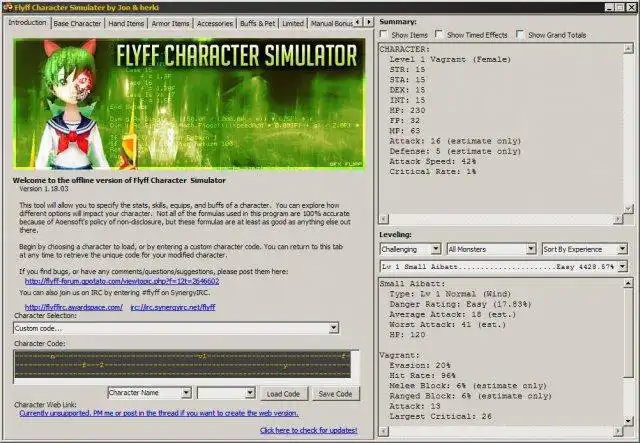Viewport: 640px width, 443px height.
Task: Click the Summary horizontal scroll right arrow
Action: 618,219
